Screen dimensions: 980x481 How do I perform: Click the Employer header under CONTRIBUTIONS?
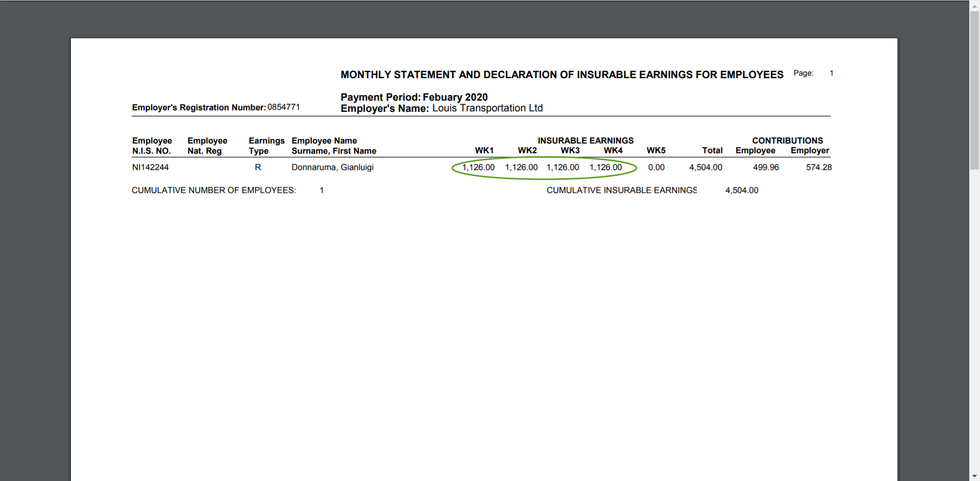click(x=810, y=150)
